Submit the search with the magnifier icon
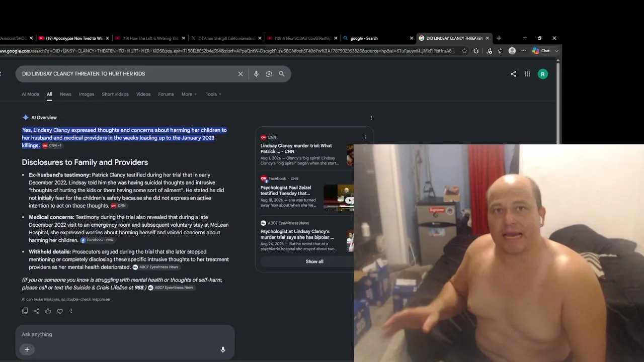This screenshot has height=362, width=644. 282,74
